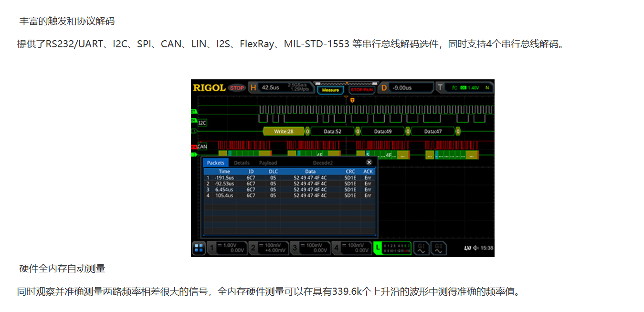Click the Data:52 I2C decode segment

coord(333,131)
